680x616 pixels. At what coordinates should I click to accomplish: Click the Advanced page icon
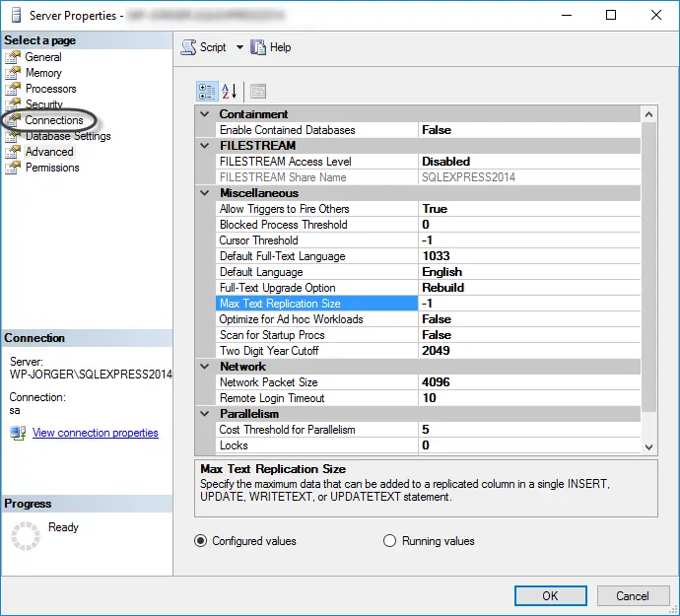coord(13,152)
